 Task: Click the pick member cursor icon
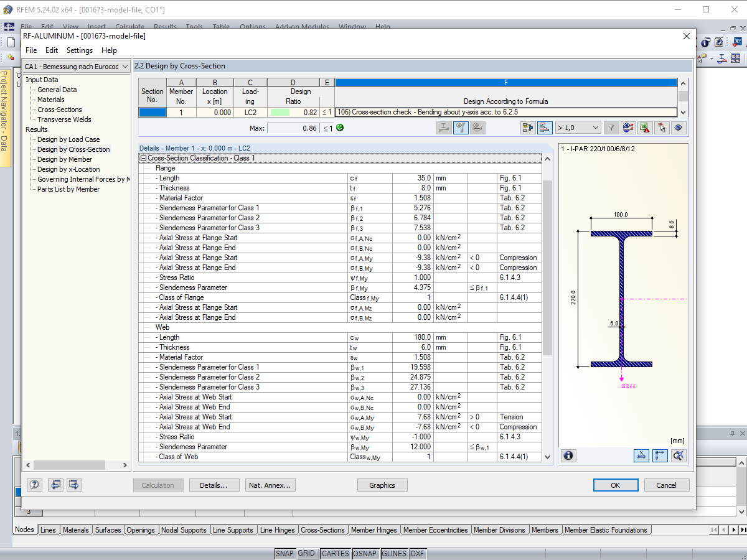pyautogui.click(x=662, y=128)
